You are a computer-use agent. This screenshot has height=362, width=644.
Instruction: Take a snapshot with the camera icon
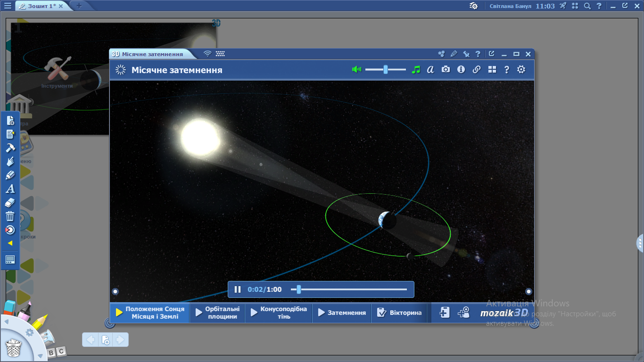click(x=446, y=69)
